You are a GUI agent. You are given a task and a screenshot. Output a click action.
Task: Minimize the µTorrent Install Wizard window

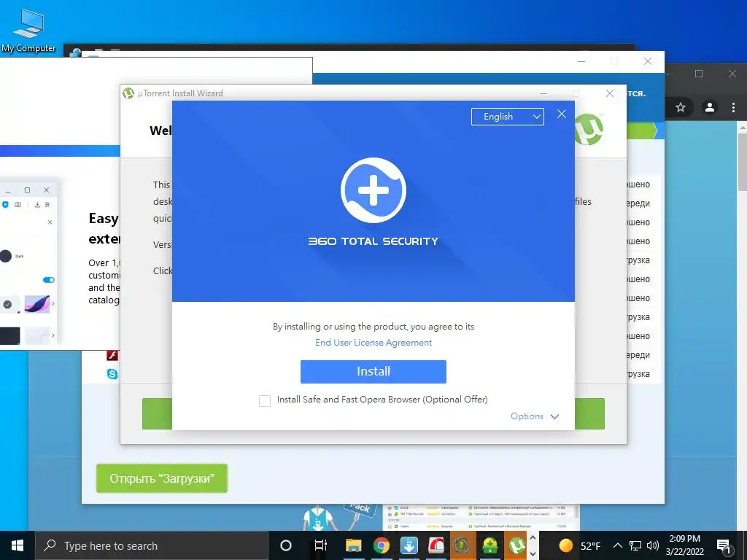(543, 93)
